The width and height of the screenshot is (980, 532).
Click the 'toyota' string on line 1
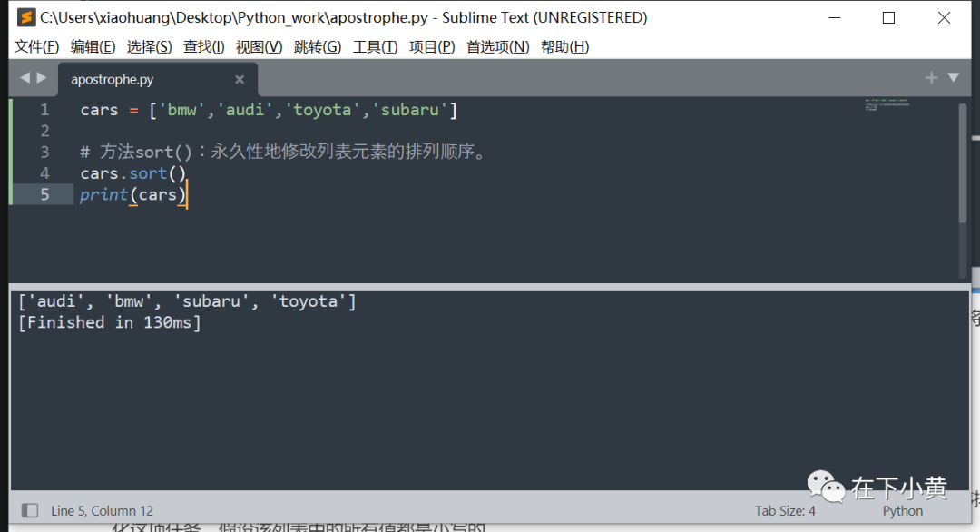click(322, 110)
